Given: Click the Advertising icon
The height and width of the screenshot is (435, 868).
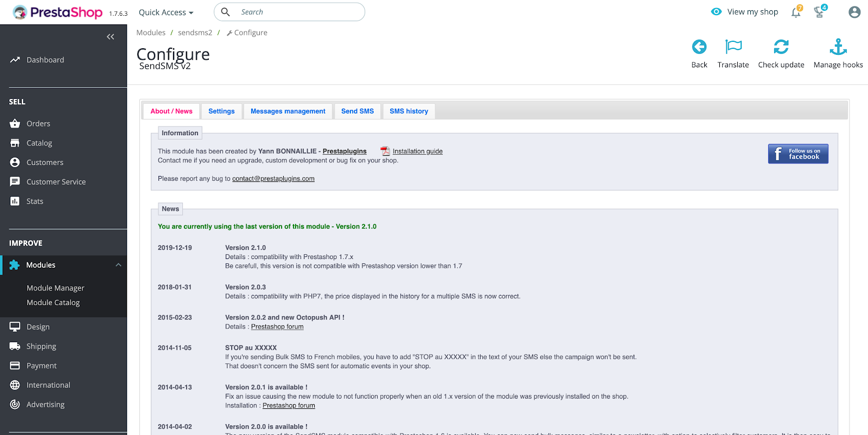Looking at the screenshot, I should coord(15,405).
